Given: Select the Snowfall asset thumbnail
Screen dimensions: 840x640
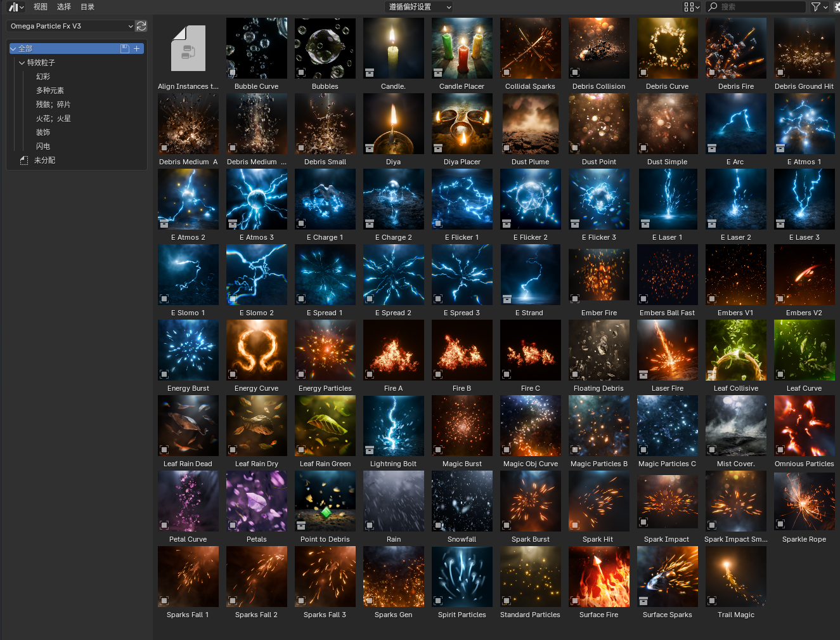Looking at the screenshot, I should point(462,501).
